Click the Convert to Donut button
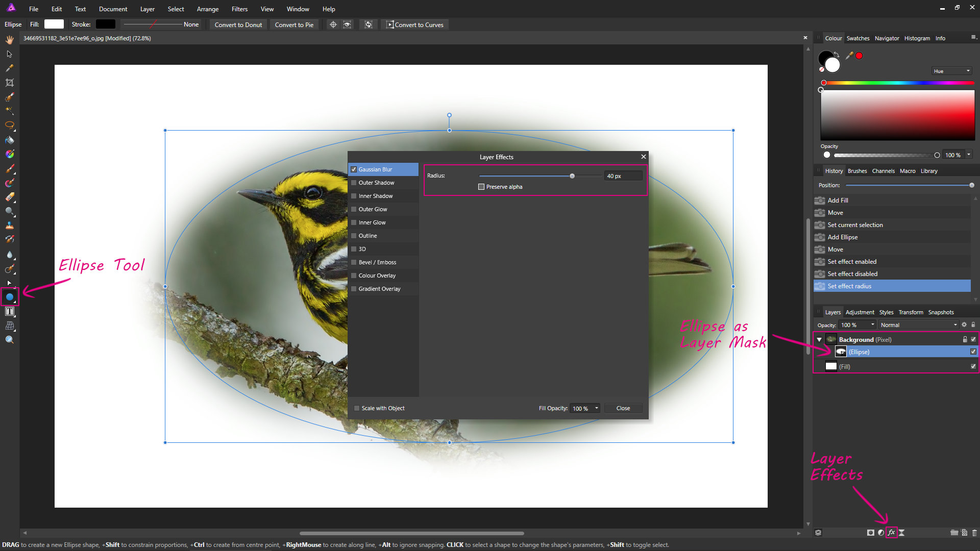Image resolution: width=980 pixels, height=551 pixels. (x=238, y=24)
